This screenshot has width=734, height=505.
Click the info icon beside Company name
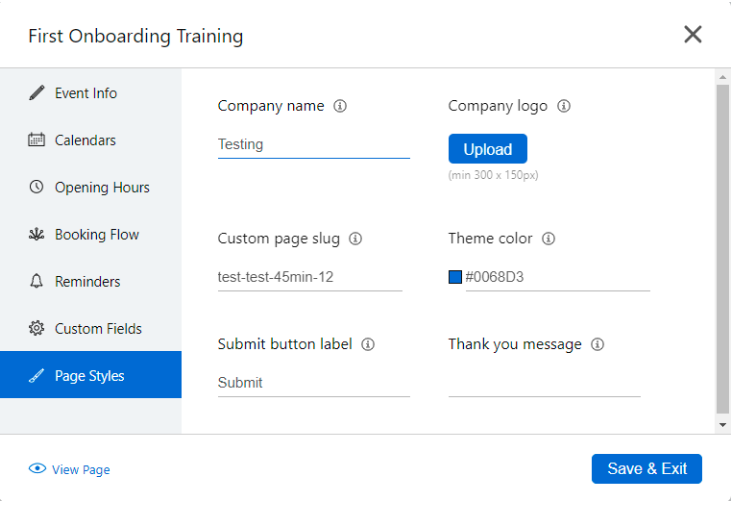[x=340, y=106]
